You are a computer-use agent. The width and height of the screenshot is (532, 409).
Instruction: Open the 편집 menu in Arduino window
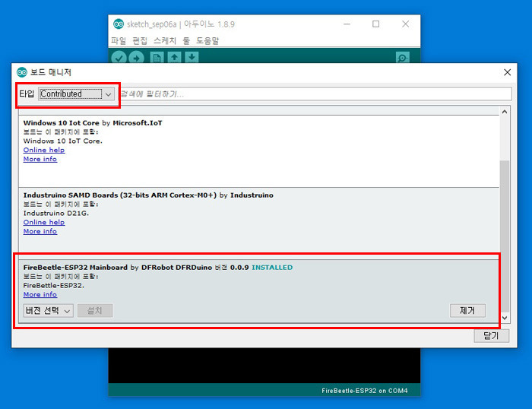point(140,41)
